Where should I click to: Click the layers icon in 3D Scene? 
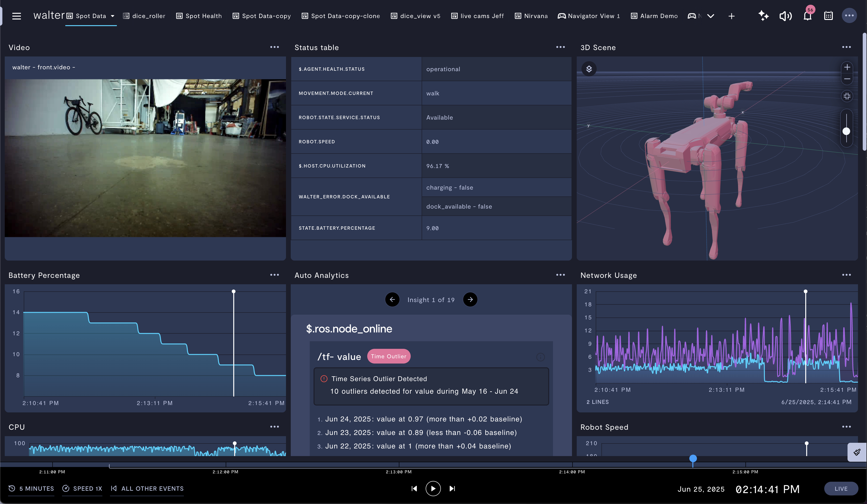click(589, 69)
